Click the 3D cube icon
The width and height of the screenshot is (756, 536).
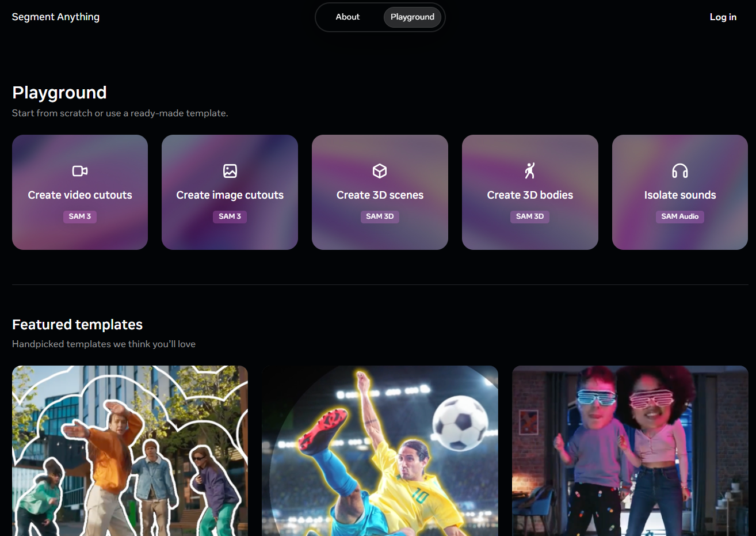point(380,171)
